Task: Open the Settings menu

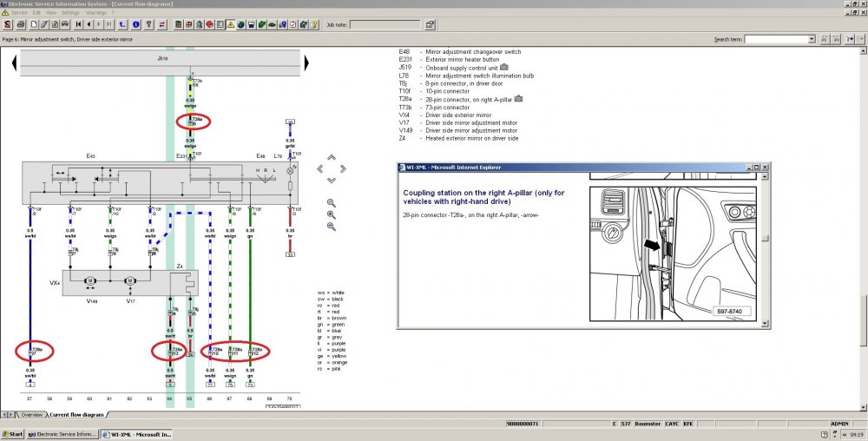Action: click(70, 12)
